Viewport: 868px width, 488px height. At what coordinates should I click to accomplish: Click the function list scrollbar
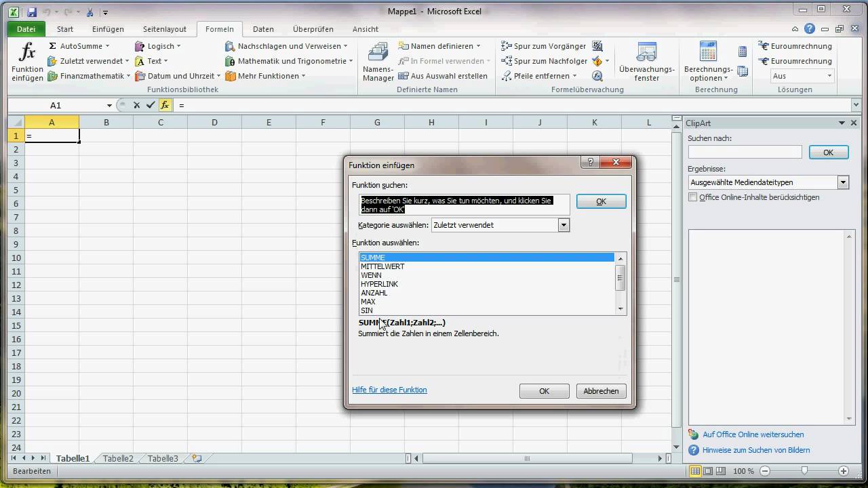click(x=620, y=283)
